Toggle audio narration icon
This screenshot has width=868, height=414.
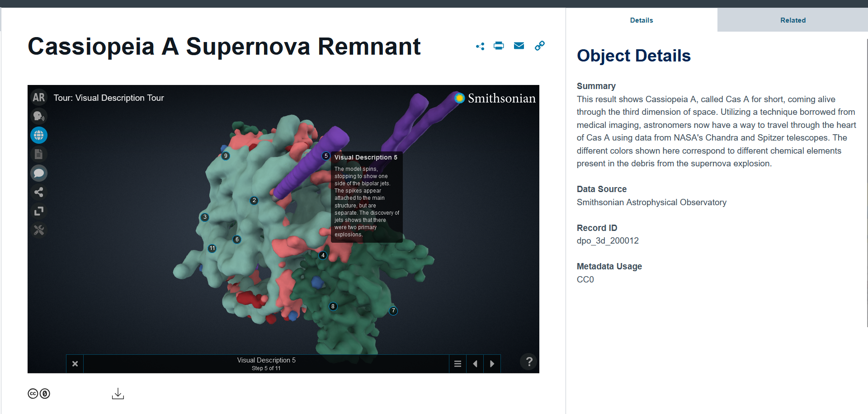click(x=39, y=117)
